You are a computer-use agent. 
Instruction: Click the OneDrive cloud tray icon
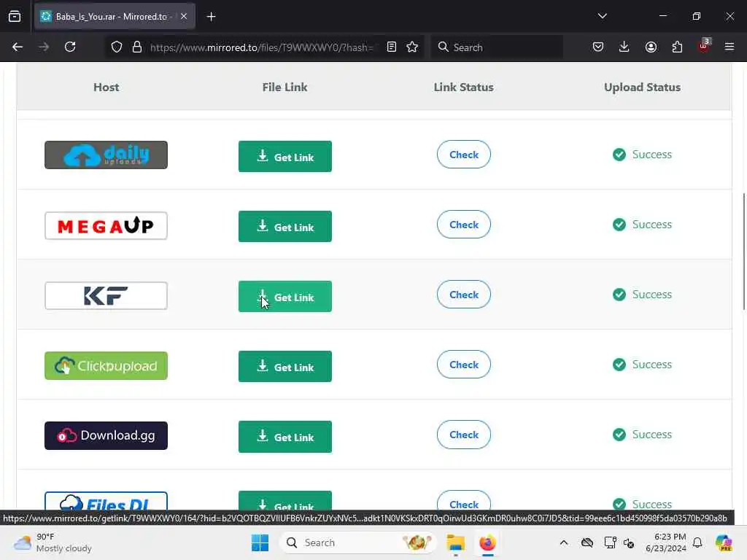coord(587,542)
